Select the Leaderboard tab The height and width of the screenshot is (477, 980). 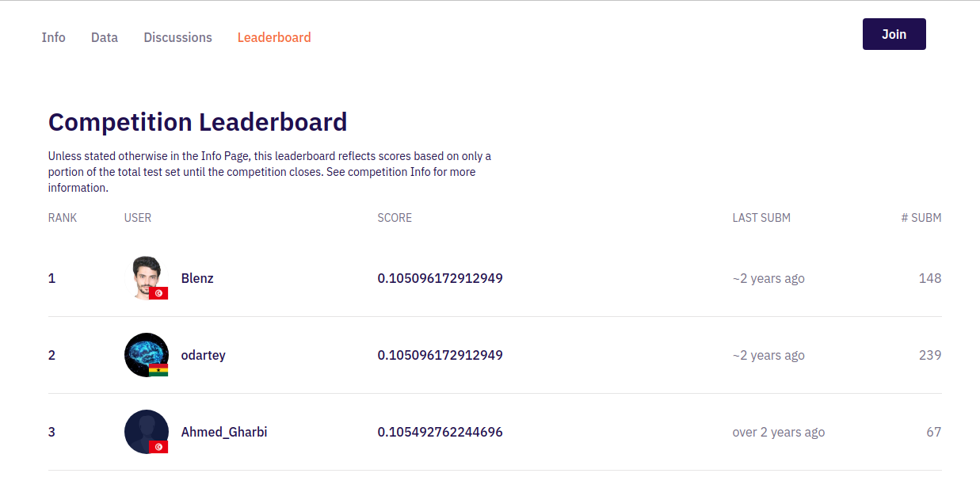point(274,37)
